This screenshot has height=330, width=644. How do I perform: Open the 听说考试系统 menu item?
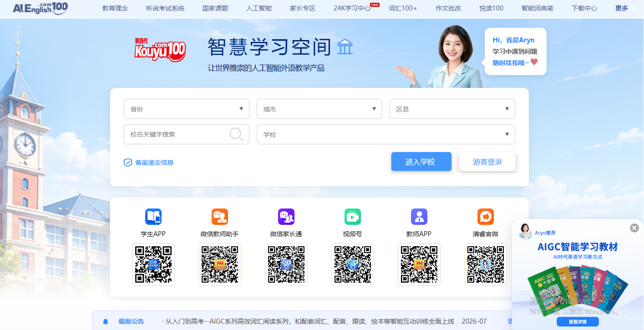(x=165, y=8)
